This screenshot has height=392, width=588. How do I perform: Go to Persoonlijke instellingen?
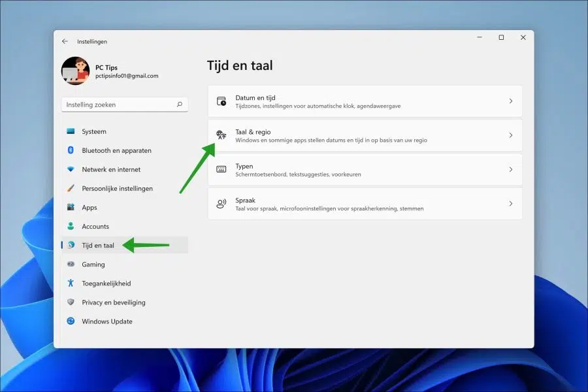click(125, 188)
